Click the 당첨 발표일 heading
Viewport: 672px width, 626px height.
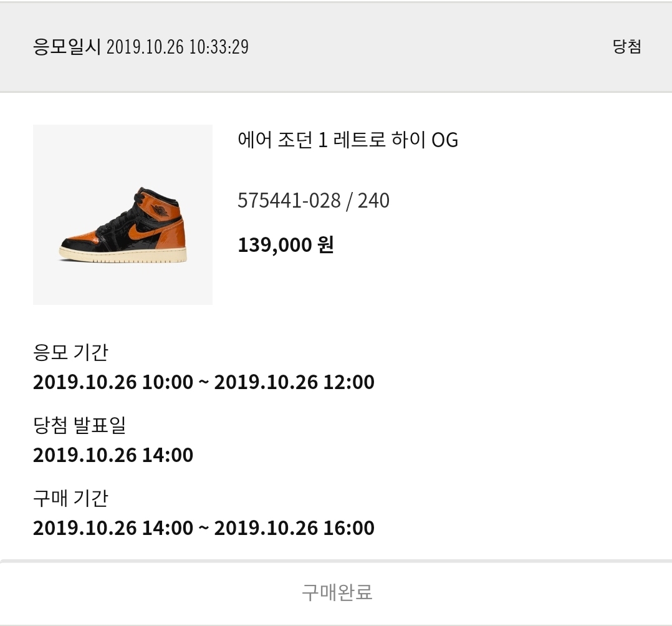tap(79, 425)
